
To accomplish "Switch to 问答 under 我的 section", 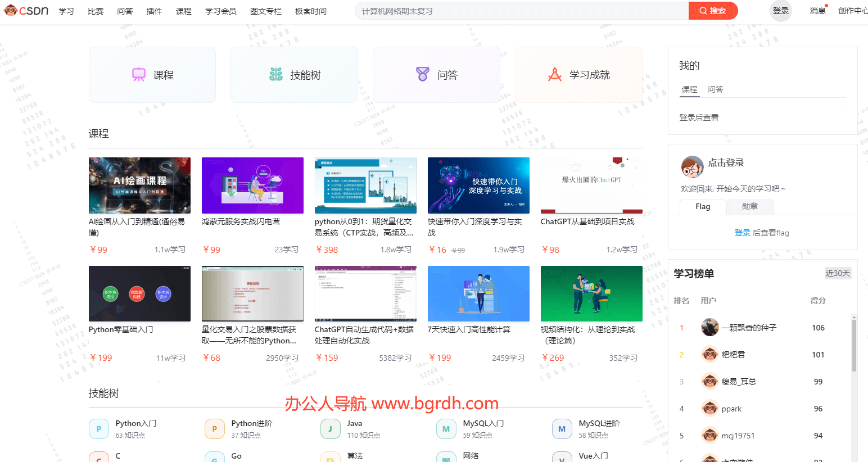I will (715, 89).
